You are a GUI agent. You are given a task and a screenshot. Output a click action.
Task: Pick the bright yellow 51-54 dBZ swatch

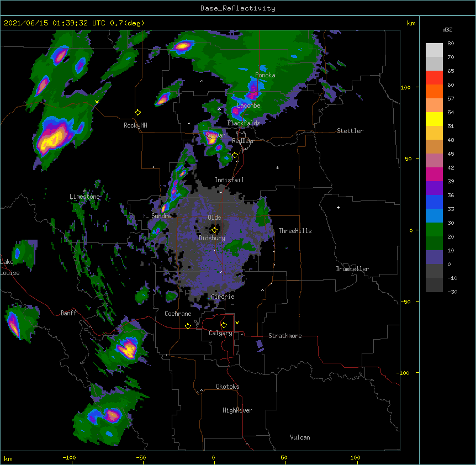click(434, 119)
